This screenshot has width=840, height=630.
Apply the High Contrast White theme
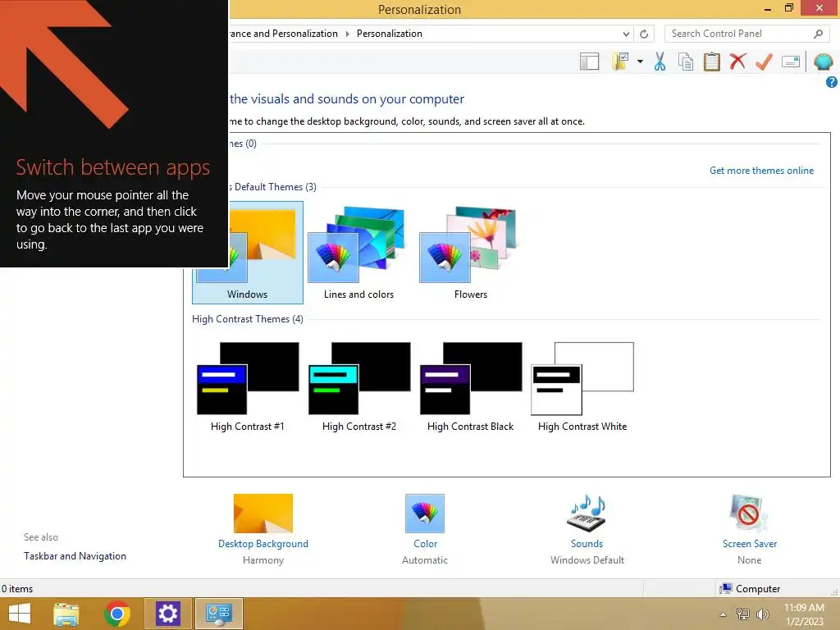[582, 387]
